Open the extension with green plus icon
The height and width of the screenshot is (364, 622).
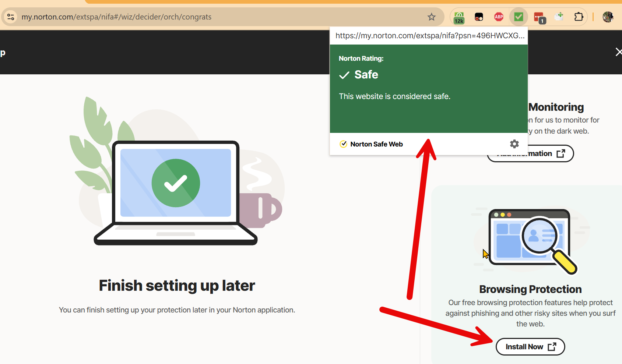[559, 17]
